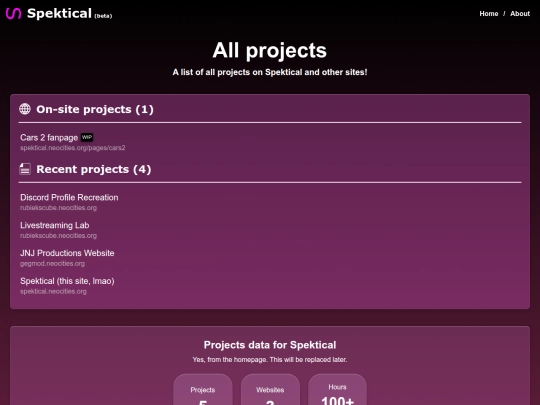Screen dimensions: 540x405
Task: Open the Discord Profile Recreation project
Action: tap(69, 197)
